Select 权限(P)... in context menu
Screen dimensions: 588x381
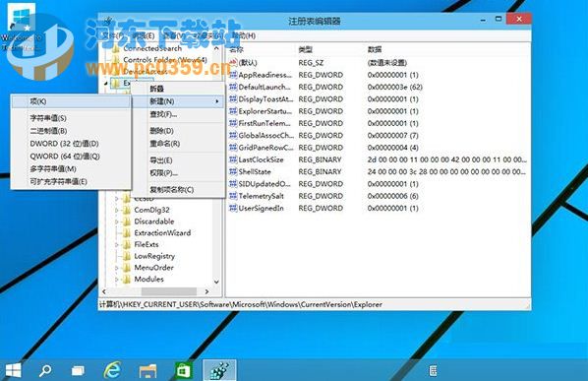179,173
